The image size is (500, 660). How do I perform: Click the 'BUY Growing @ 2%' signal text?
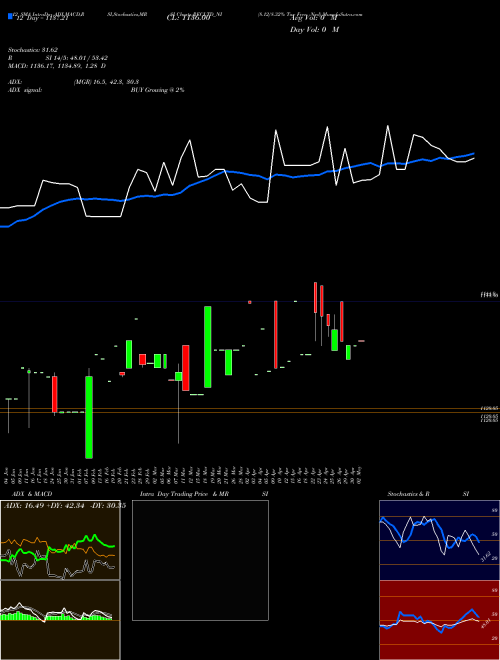pyautogui.click(x=157, y=90)
